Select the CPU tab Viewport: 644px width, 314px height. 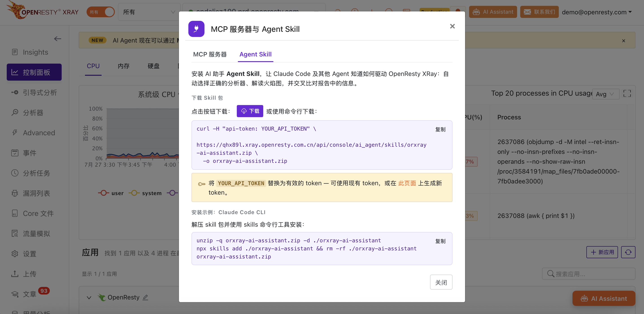click(93, 66)
